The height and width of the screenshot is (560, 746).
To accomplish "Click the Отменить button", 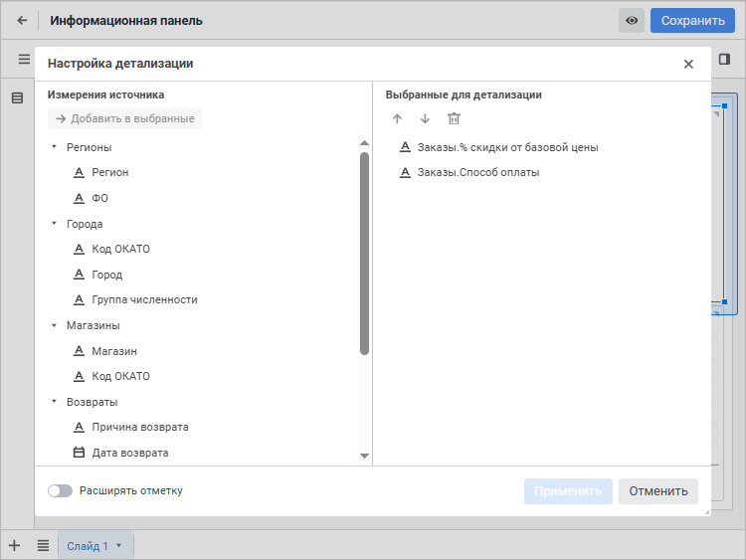I will [x=657, y=490].
